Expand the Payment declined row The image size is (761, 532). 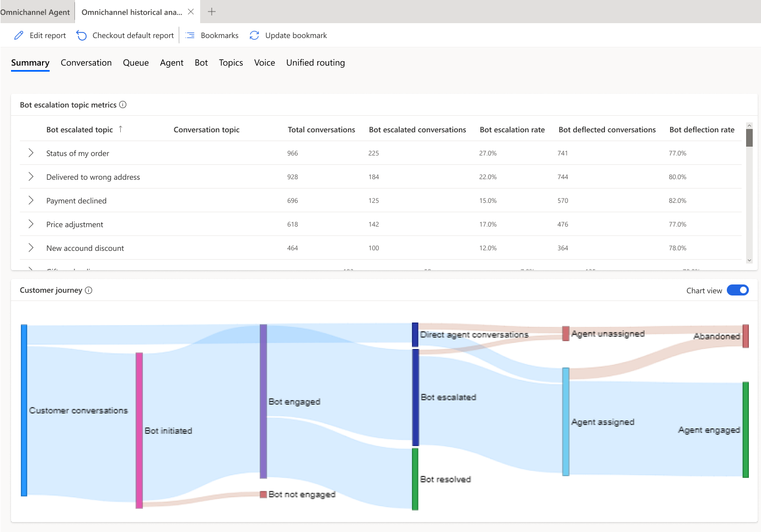tap(31, 200)
